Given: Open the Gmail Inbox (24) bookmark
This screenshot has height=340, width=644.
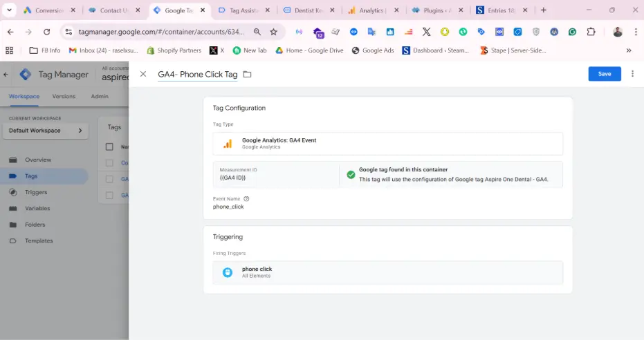Looking at the screenshot, I should [104, 50].
